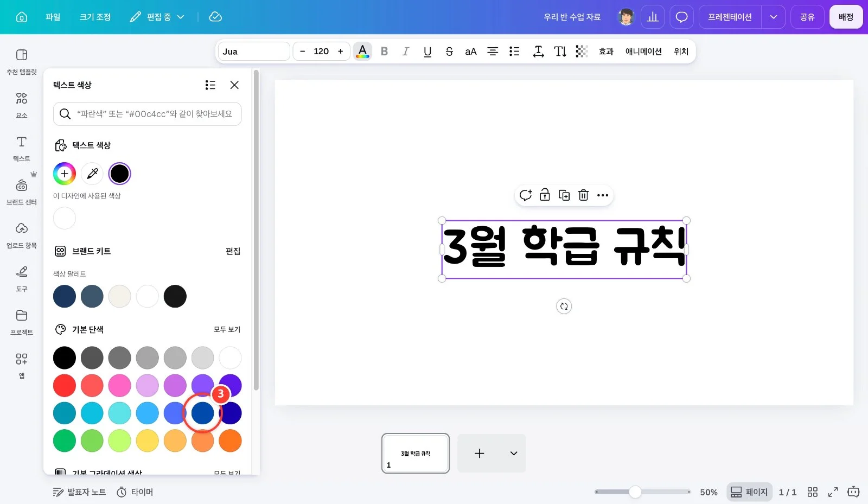The image size is (868, 504).
Task: Open the 브랜드 센터 sidebar icon
Action: click(x=22, y=192)
